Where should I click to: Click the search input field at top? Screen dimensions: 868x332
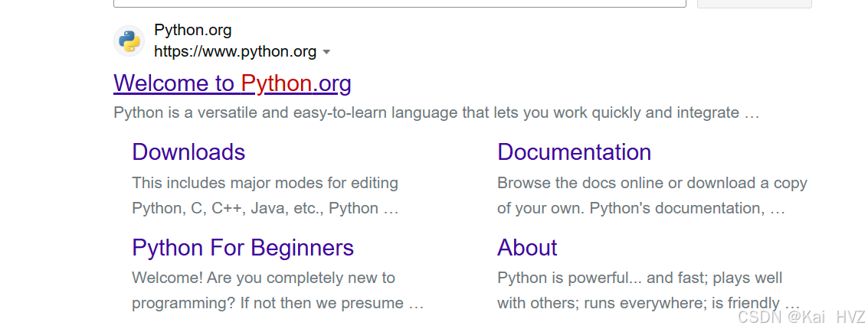[x=400, y=3]
